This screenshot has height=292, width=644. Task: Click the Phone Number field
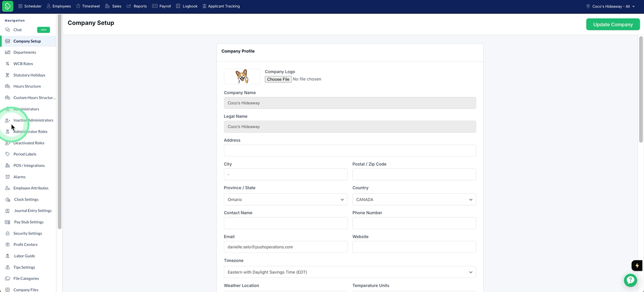tap(414, 223)
